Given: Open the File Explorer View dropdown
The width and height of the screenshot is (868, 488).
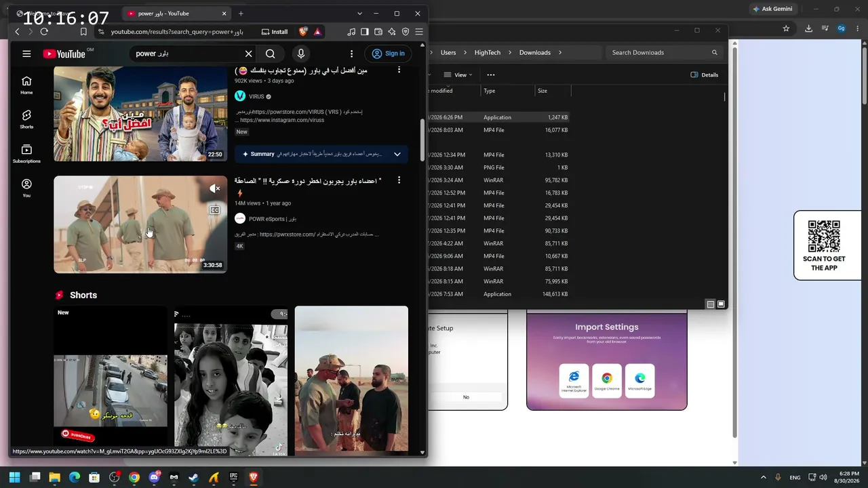Looking at the screenshot, I should tap(459, 75).
